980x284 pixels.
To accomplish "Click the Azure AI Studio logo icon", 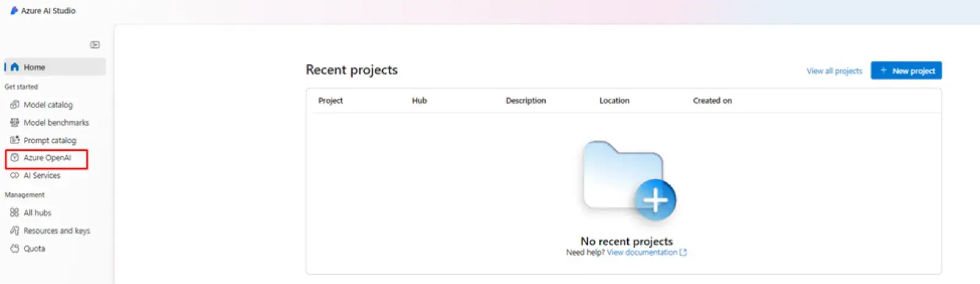I will (x=14, y=10).
